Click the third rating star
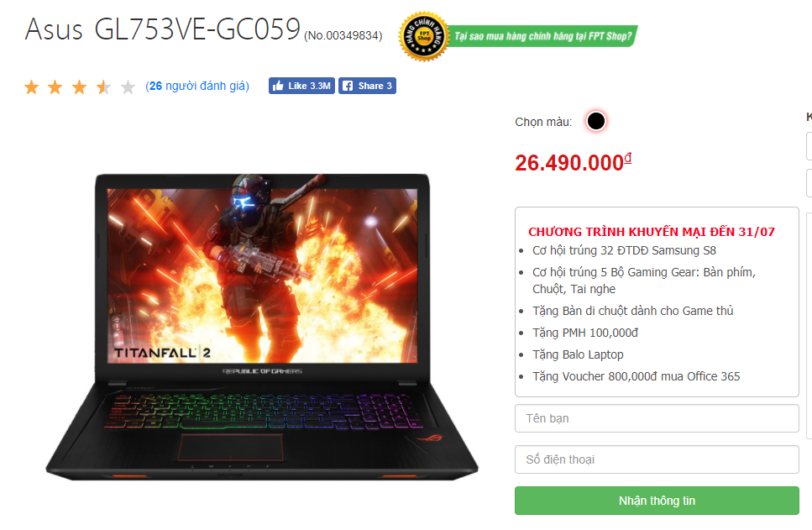Screen dimensions: 812x530 coord(79,87)
